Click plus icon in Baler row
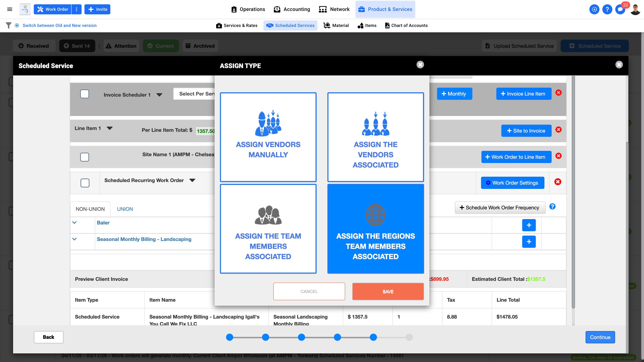This screenshot has height=362, width=644. [529, 225]
